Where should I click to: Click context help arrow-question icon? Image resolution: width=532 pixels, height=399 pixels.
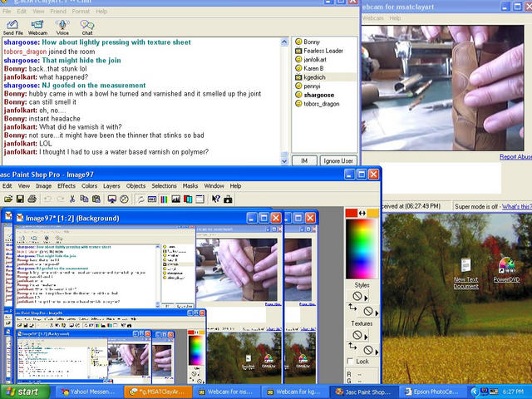click(x=216, y=199)
